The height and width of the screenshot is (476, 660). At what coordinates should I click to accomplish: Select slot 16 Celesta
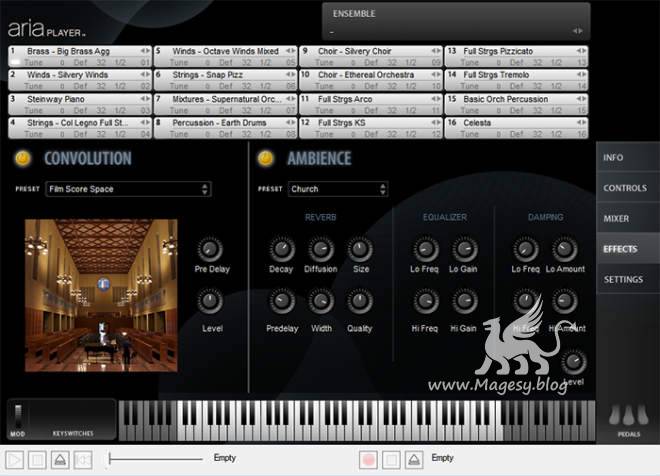pos(516,128)
